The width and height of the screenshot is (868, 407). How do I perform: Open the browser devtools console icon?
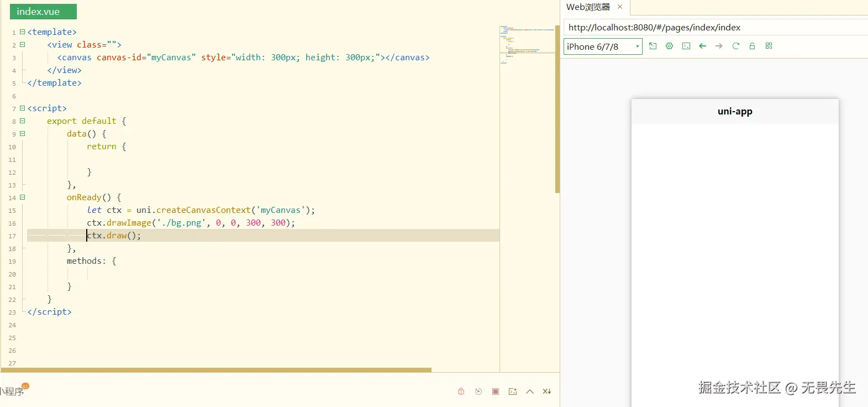686,46
